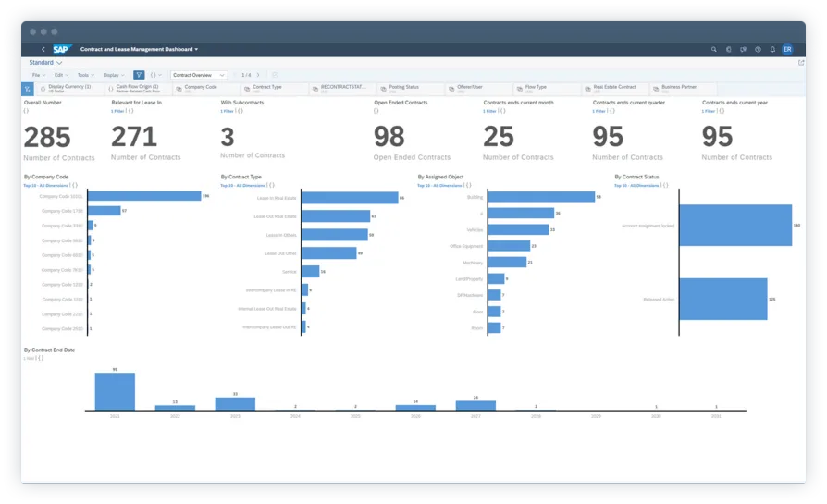Open the ER user profile avatar

(x=787, y=49)
